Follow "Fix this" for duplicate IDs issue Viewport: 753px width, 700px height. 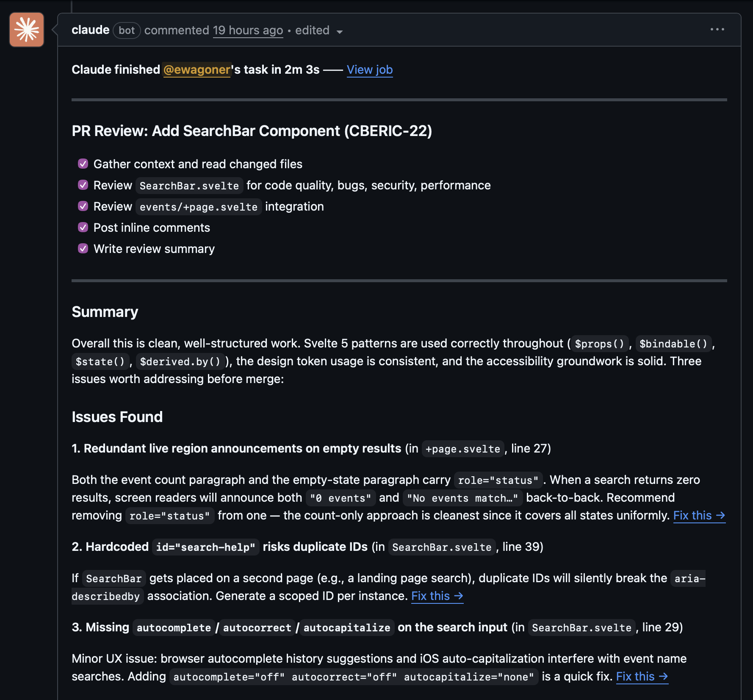coord(437,596)
